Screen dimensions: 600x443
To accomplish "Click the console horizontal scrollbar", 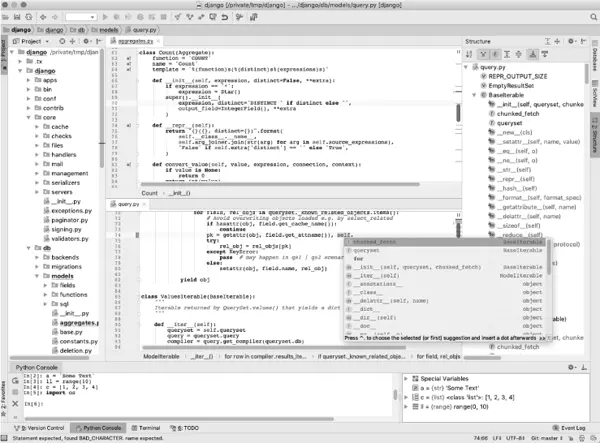I will (179, 419).
